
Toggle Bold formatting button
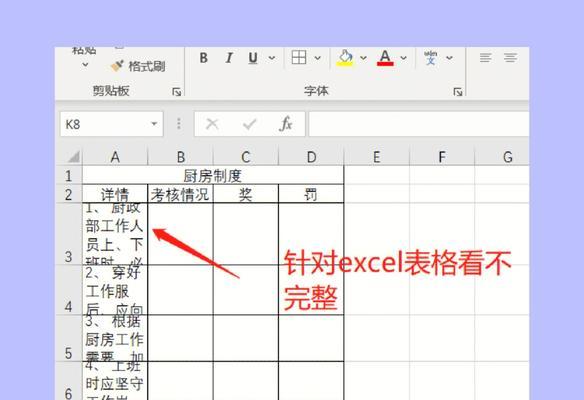click(x=203, y=58)
